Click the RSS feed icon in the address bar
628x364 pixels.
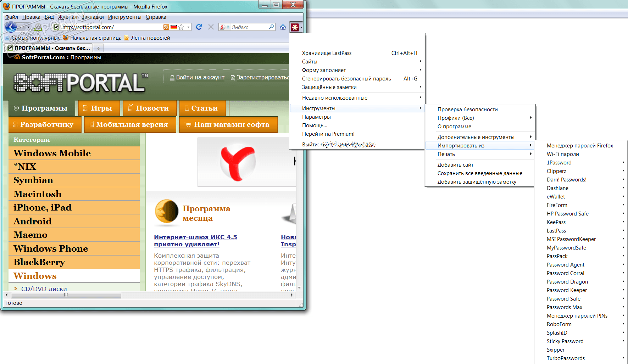point(166,27)
